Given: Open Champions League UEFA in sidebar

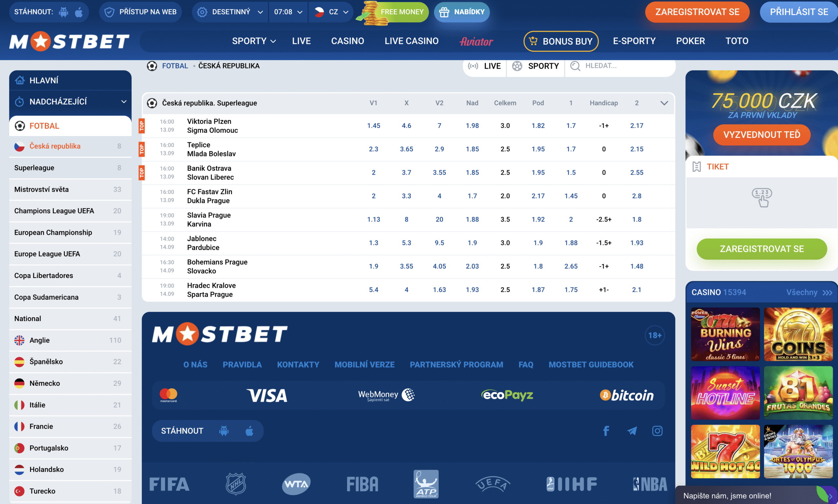Looking at the screenshot, I should click(70, 211).
